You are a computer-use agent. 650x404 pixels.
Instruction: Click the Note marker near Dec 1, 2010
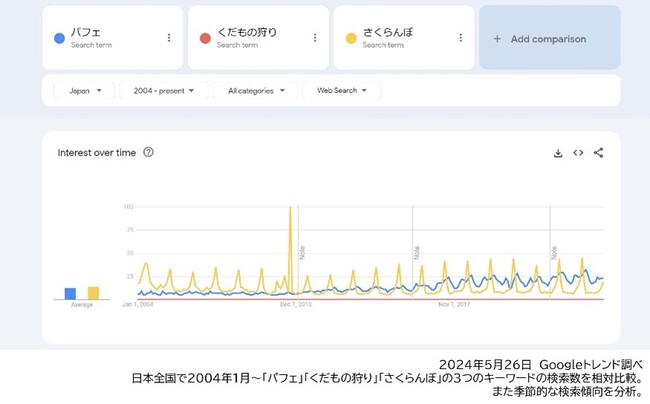coord(302,253)
